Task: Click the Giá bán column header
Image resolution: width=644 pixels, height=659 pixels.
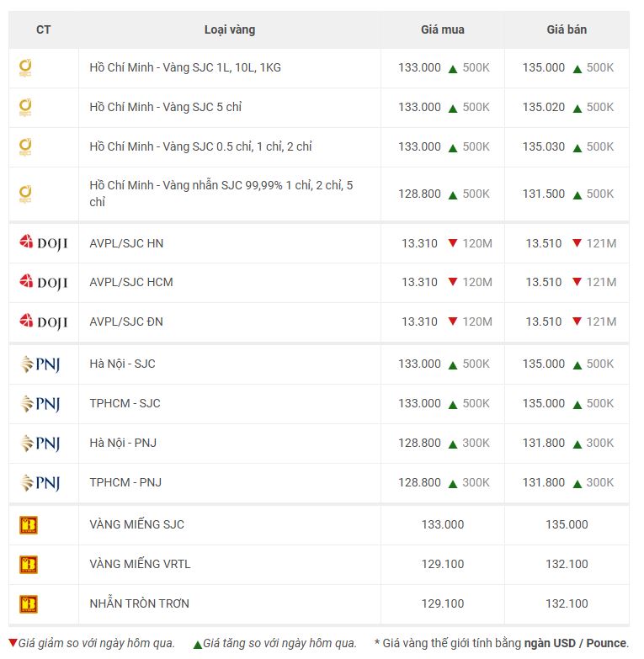Action: (x=567, y=29)
